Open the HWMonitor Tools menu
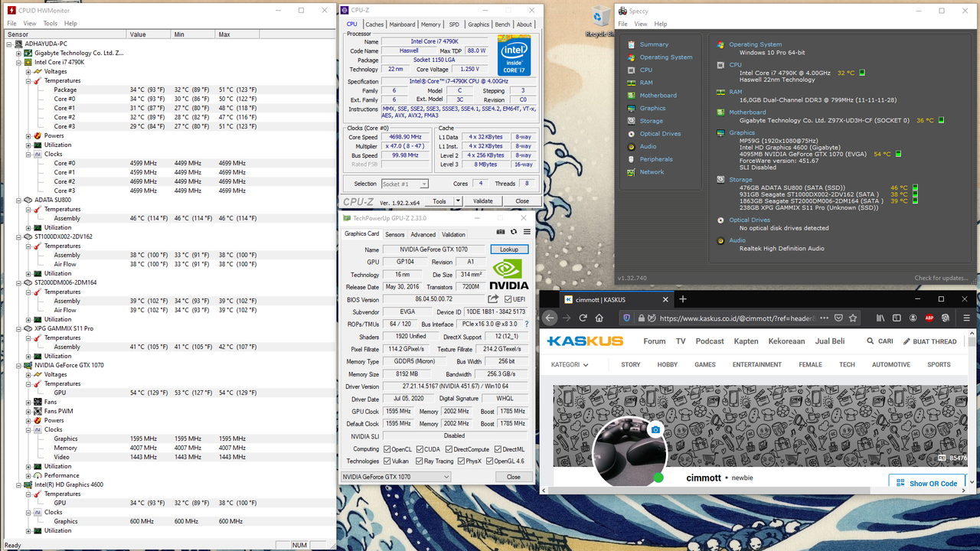Viewport: 980px width, 551px height. click(x=50, y=24)
